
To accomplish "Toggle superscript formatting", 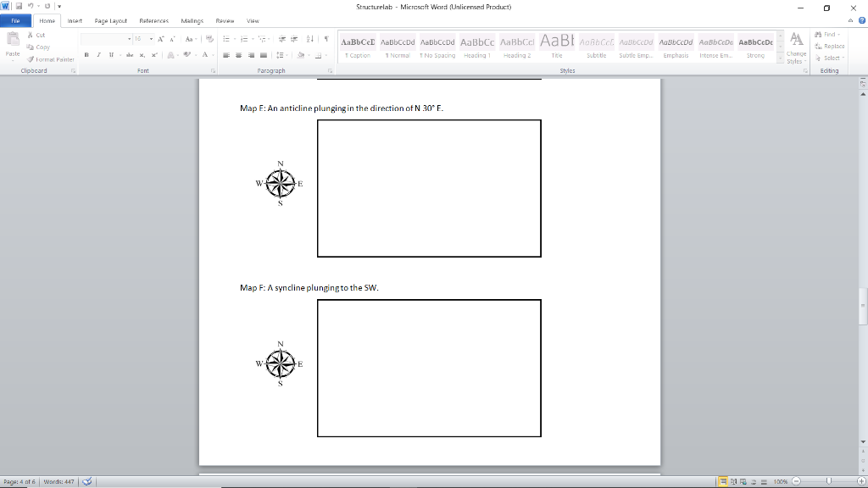I will pyautogui.click(x=153, y=55).
